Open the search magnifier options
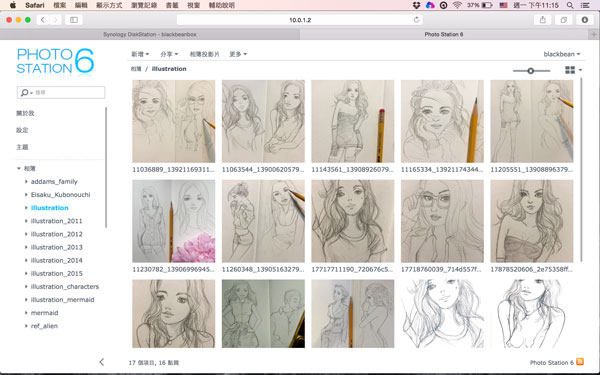 tap(26, 93)
